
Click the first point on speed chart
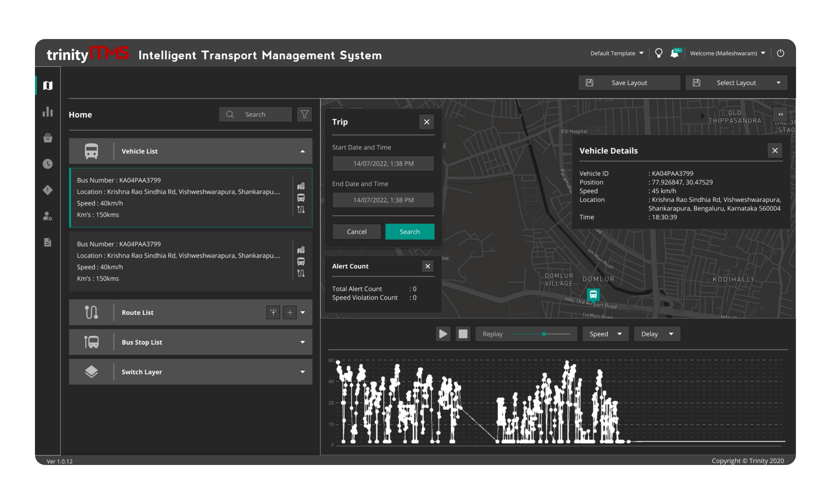point(338,362)
